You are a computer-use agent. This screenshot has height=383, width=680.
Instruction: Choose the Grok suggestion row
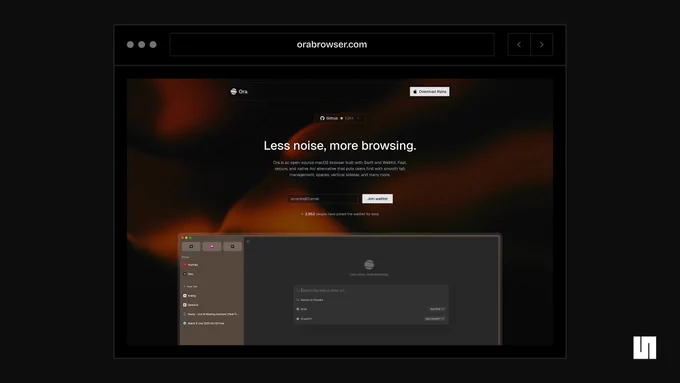click(371, 309)
